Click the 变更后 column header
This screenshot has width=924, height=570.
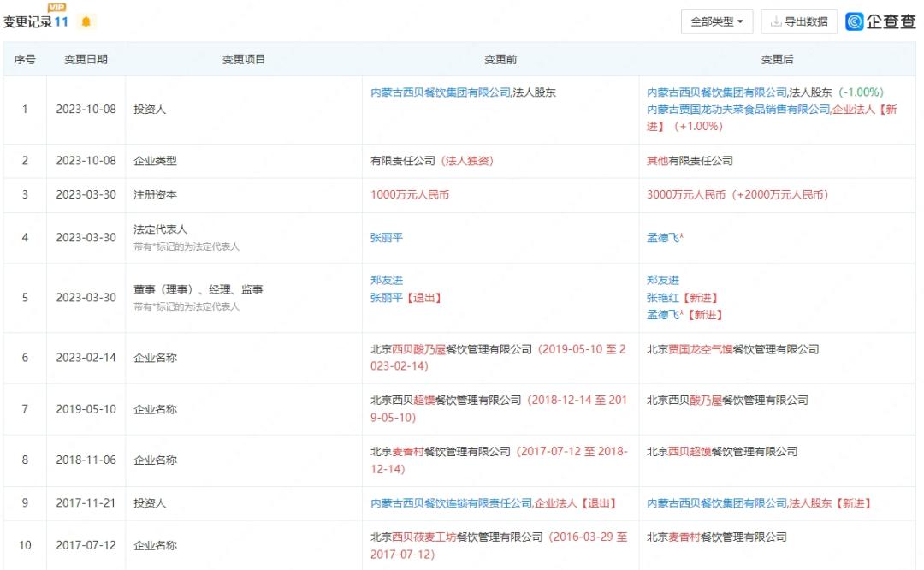tap(777, 59)
